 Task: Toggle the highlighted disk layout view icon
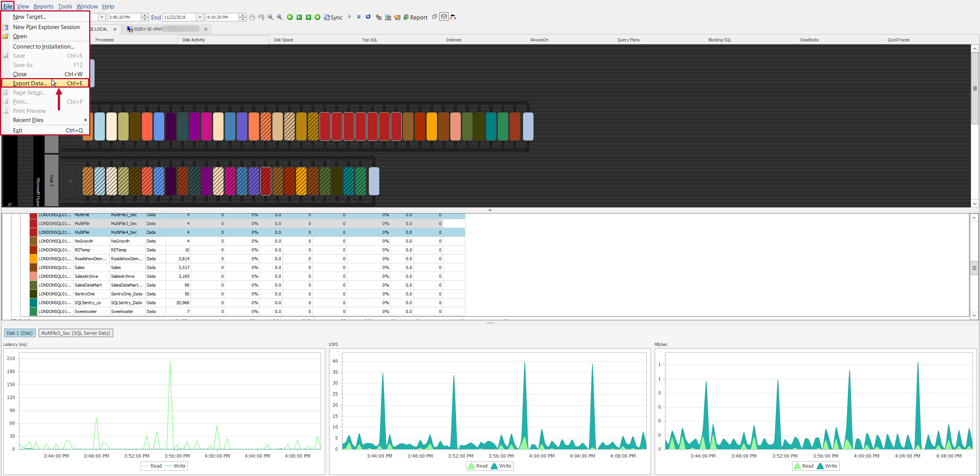444,17
